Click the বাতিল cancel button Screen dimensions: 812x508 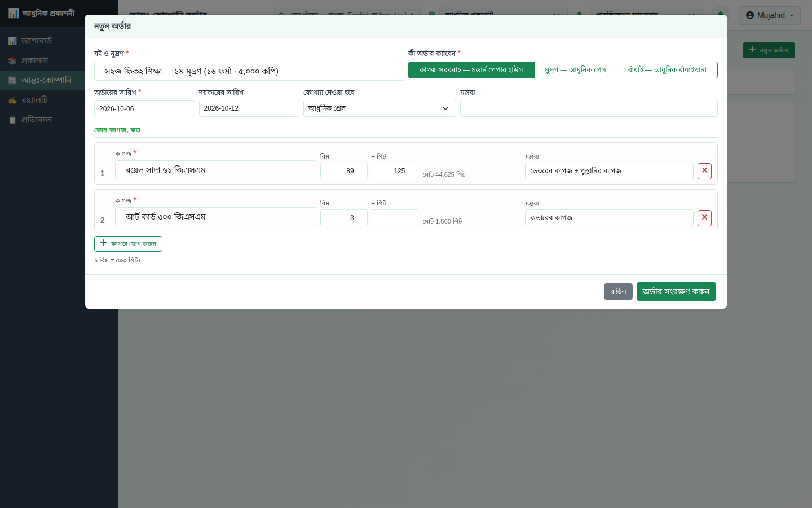618,291
